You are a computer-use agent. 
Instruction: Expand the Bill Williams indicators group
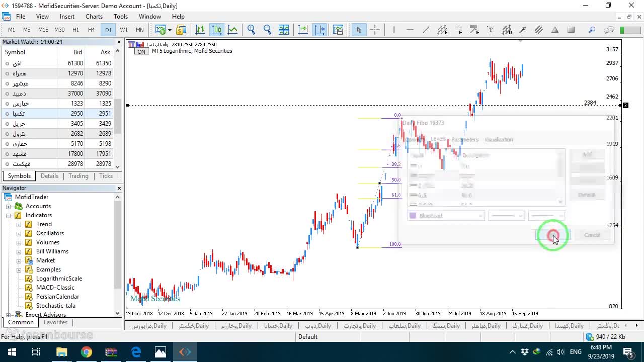point(19,251)
